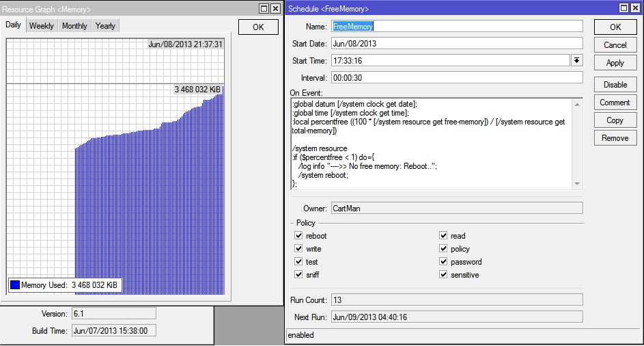The height and width of the screenshot is (346, 644).
Task: Toggle the reboot policy checkbox
Action: [298, 235]
